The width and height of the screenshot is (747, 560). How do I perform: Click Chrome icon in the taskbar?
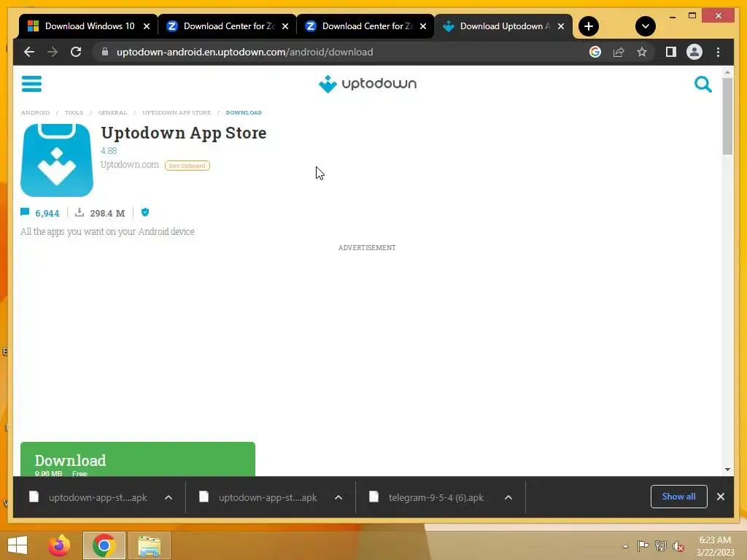(104, 545)
